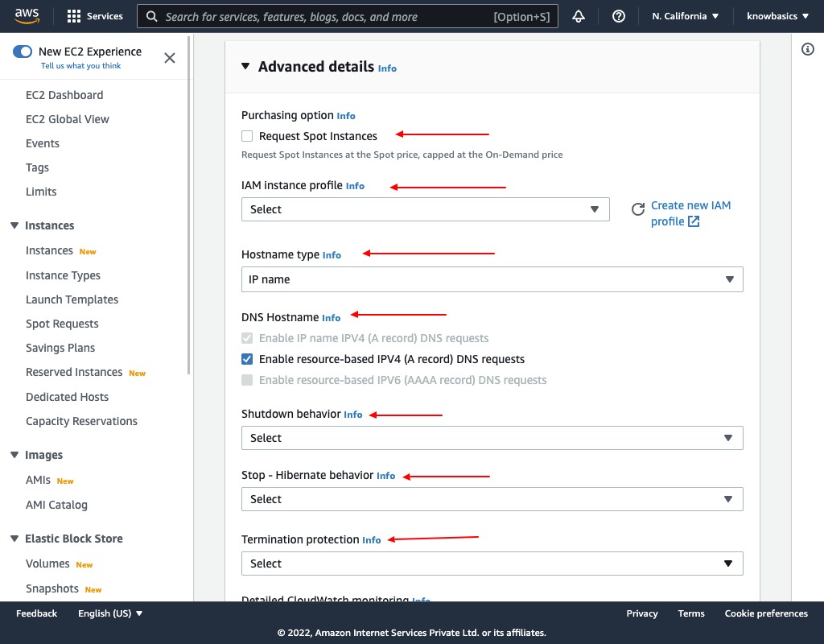The image size is (824, 644).
Task: Open the Shutdown behavior dropdown
Action: (x=492, y=438)
